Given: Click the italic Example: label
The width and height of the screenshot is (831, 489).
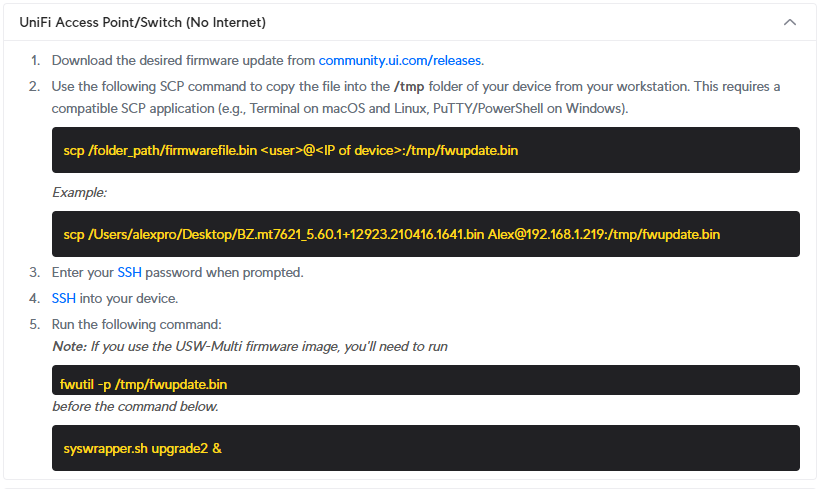Looking at the screenshot, I should [79, 192].
